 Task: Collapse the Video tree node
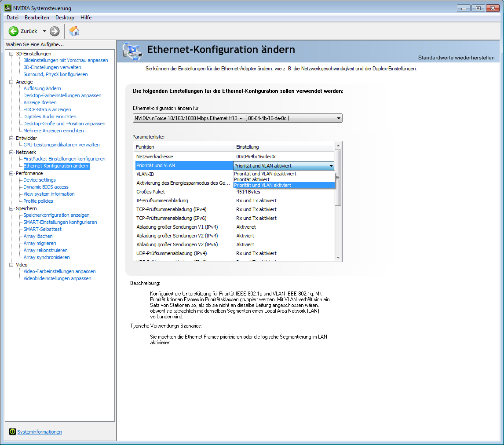pyautogui.click(x=11, y=264)
